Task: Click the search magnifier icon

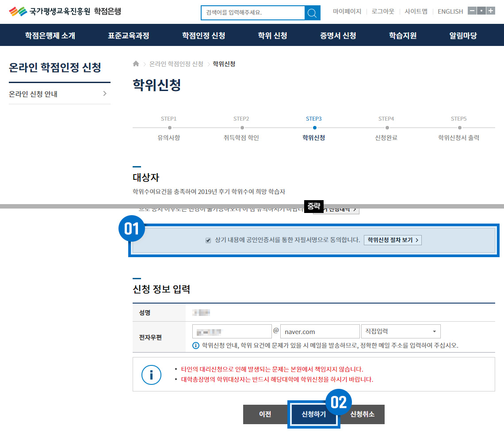Action: pyautogui.click(x=312, y=13)
